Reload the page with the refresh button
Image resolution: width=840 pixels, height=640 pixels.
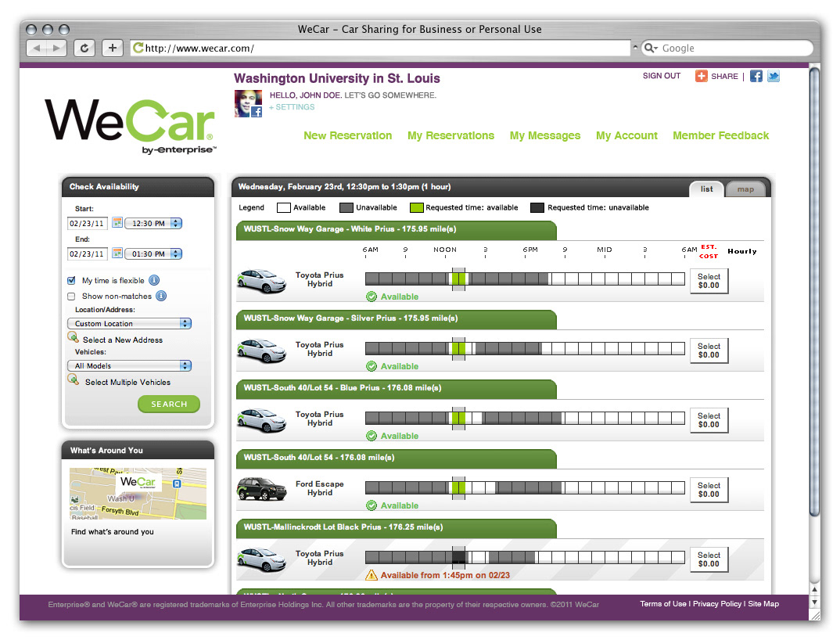coord(84,49)
